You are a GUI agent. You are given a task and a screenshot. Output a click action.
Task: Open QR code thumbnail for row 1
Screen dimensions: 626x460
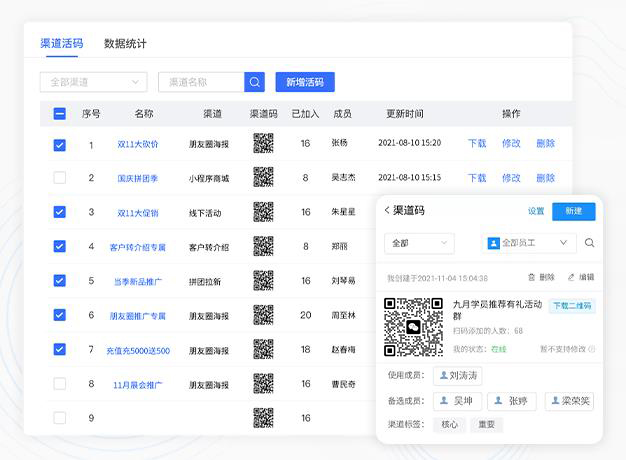(x=263, y=143)
